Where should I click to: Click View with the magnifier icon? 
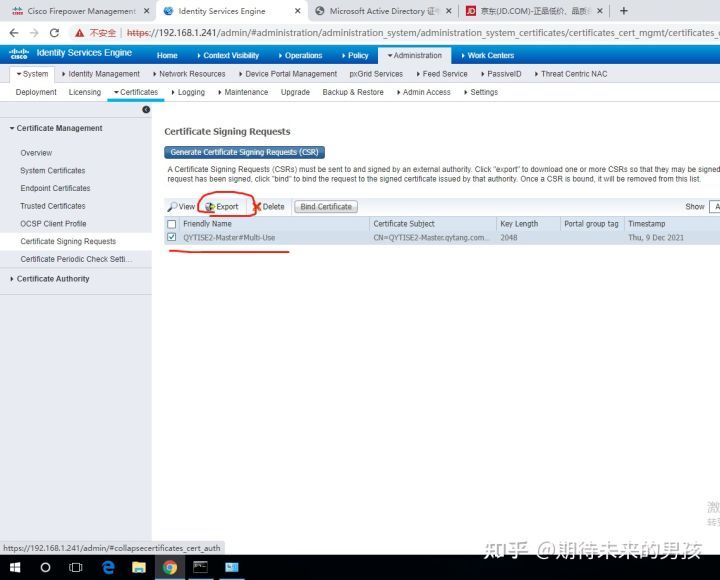point(181,207)
